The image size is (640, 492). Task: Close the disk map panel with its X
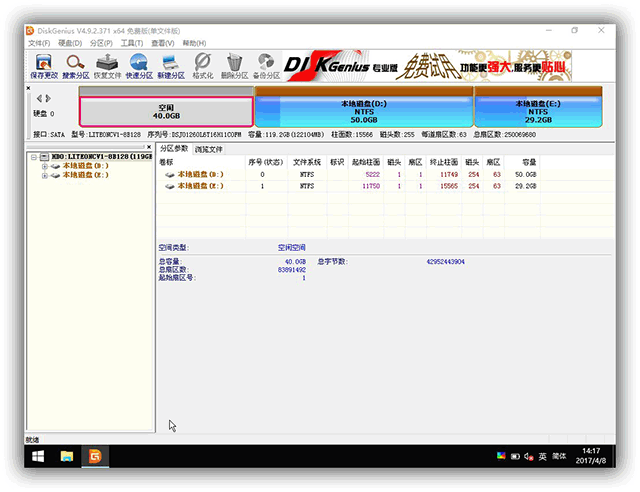[x=28, y=88]
